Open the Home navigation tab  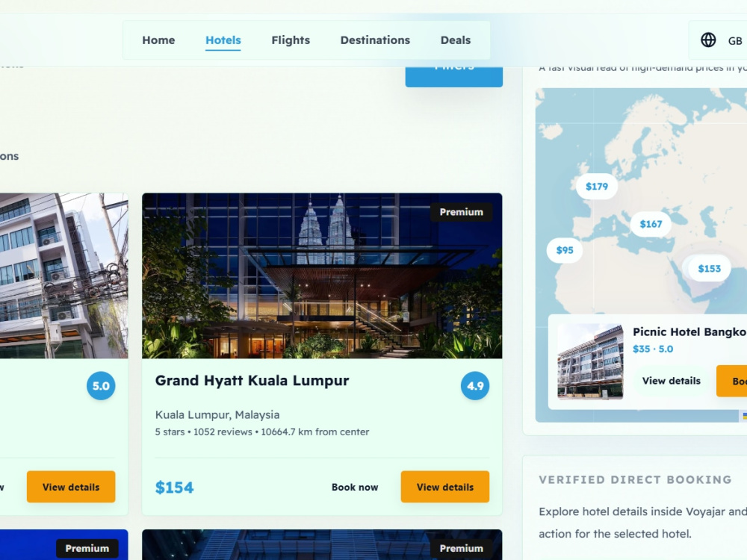click(158, 40)
